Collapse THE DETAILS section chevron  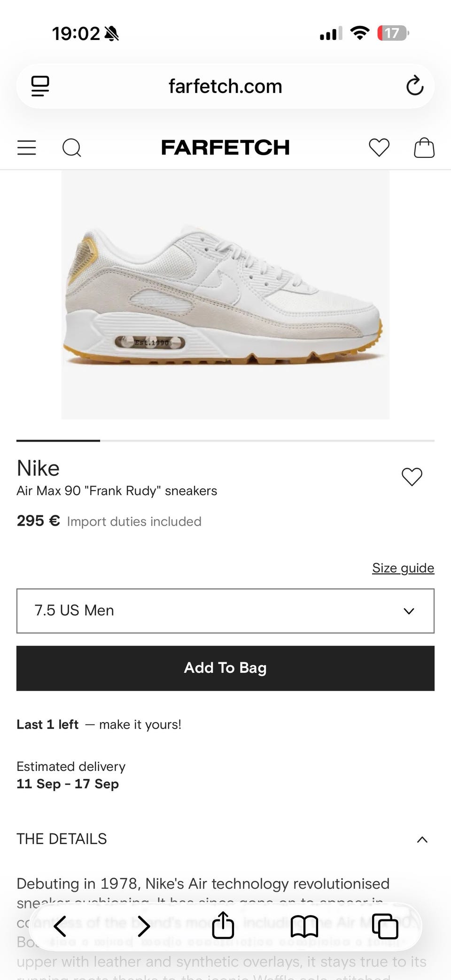[x=422, y=840]
